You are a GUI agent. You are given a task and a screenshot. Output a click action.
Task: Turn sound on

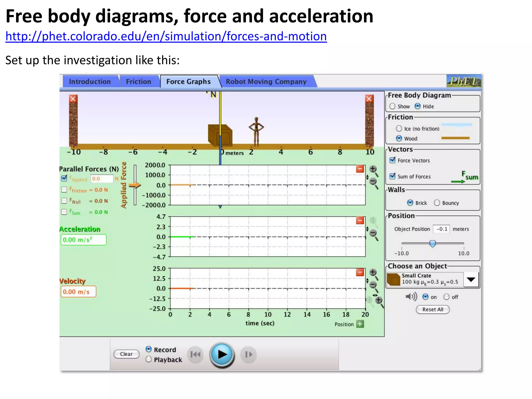(425, 297)
